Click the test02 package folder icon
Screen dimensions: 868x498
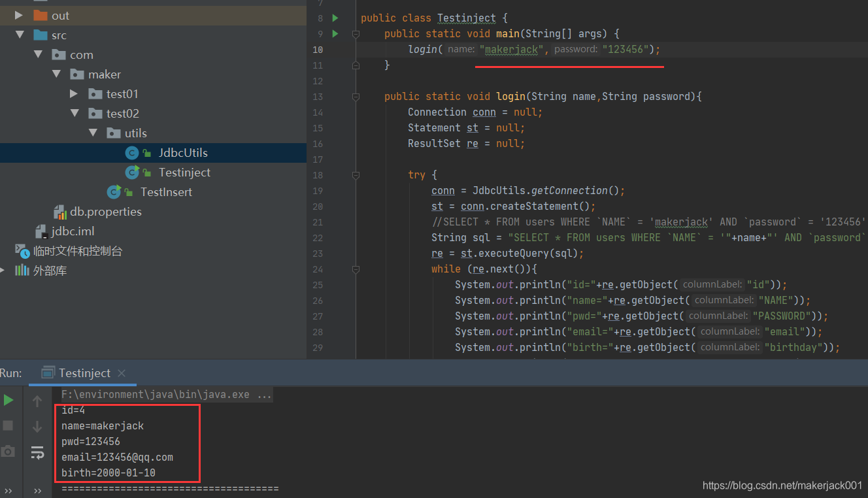(x=95, y=113)
